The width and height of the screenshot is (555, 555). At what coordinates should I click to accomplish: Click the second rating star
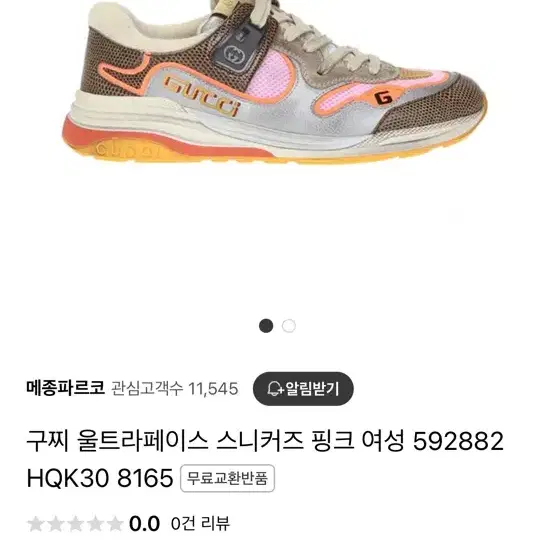click(x=56, y=524)
